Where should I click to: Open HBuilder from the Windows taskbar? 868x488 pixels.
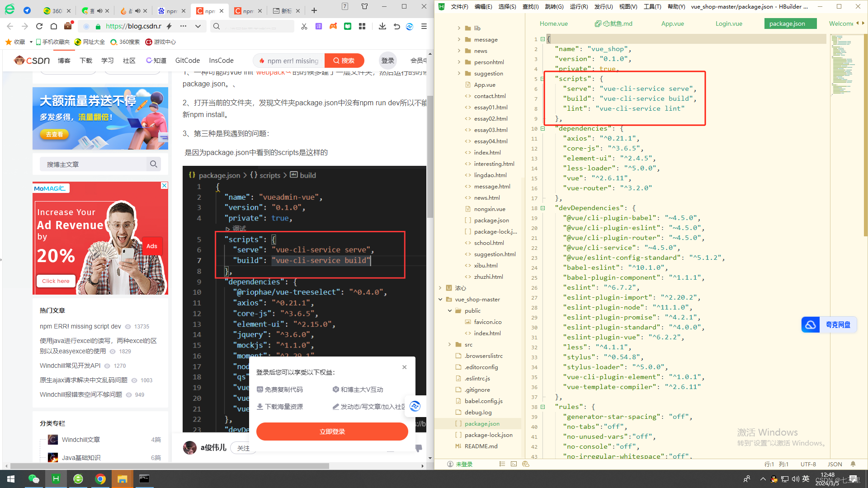click(56, 479)
